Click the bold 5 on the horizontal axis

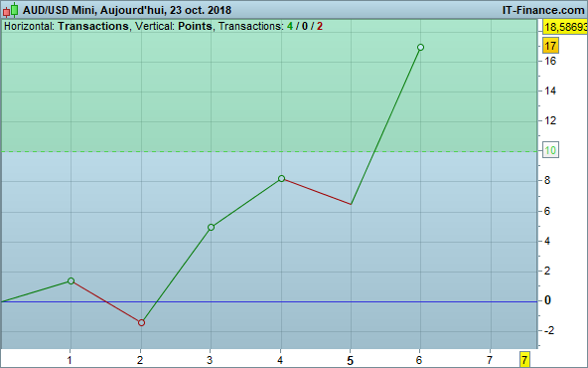pos(350,360)
